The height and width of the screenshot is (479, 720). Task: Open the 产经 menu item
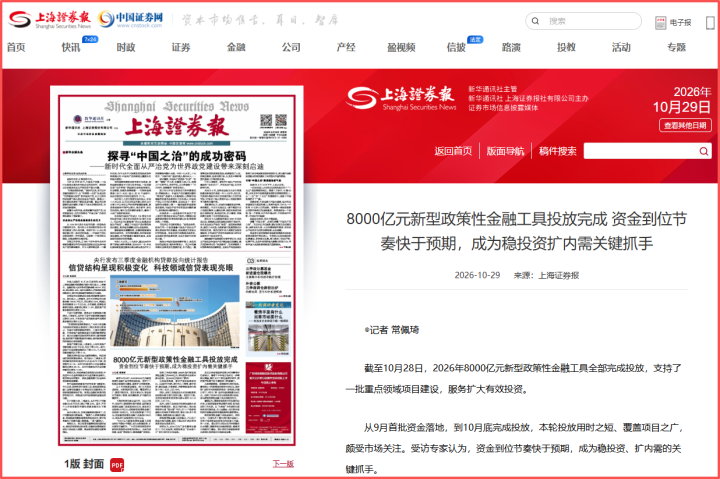tap(346, 47)
